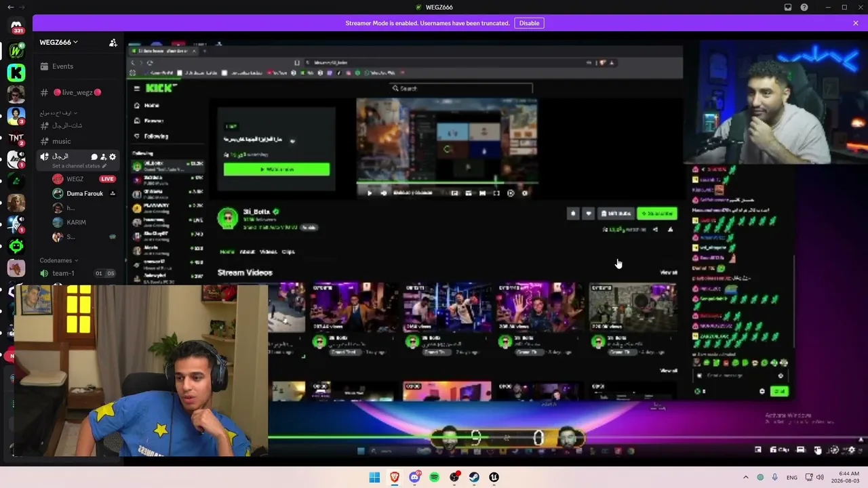This screenshot has height=488, width=868.
Task: Go back with the title bar back arrow
Action: pyautogui.click(x=10, y=7)
